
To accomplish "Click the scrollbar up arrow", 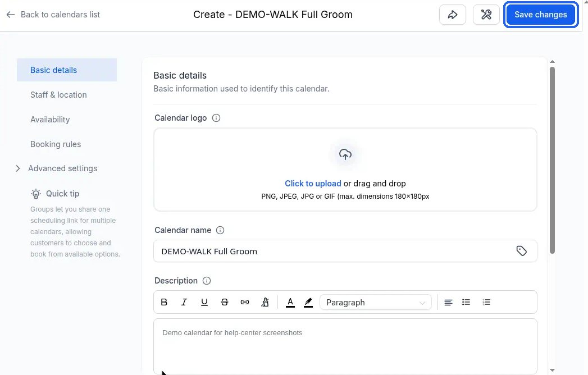I will pos(552,62).
